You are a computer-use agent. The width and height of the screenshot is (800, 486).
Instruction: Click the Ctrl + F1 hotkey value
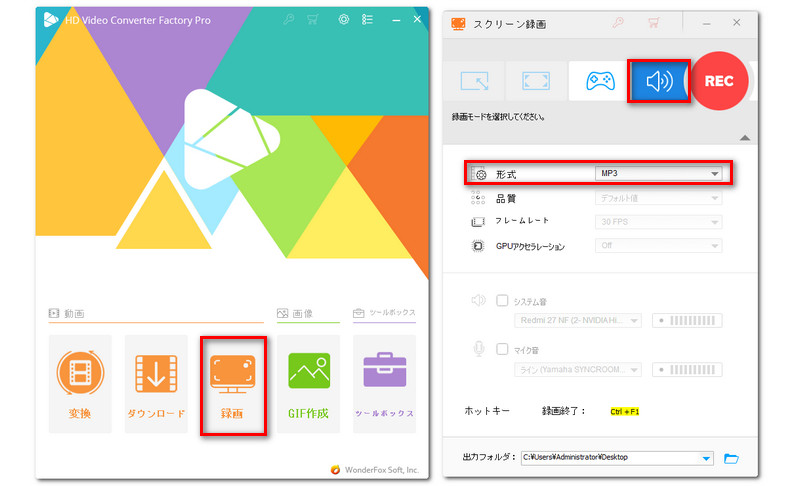coord(624,412)
